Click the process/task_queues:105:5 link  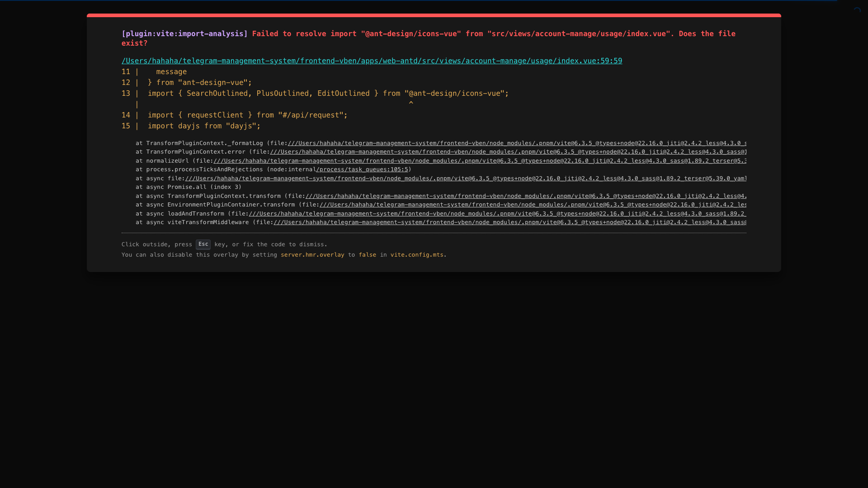[362, 169]
